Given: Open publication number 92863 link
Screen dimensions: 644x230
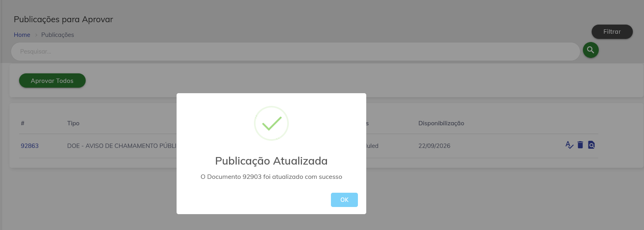Looking at the screenshot, I should pyautogui.click(x=30, y=146).
